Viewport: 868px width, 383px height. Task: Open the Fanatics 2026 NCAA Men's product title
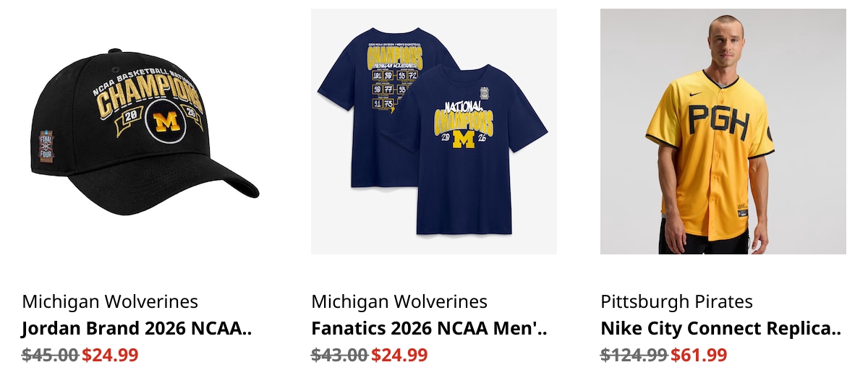(x=429, y=329)
